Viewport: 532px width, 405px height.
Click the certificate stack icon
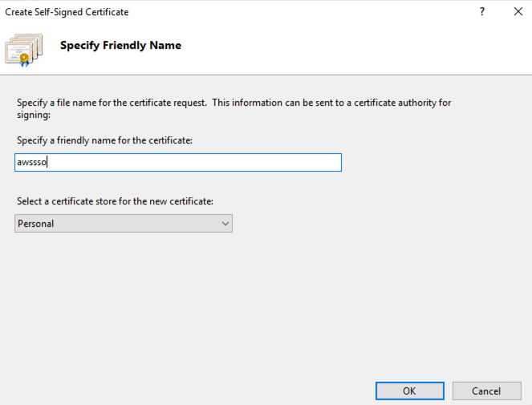coord(24,50)
